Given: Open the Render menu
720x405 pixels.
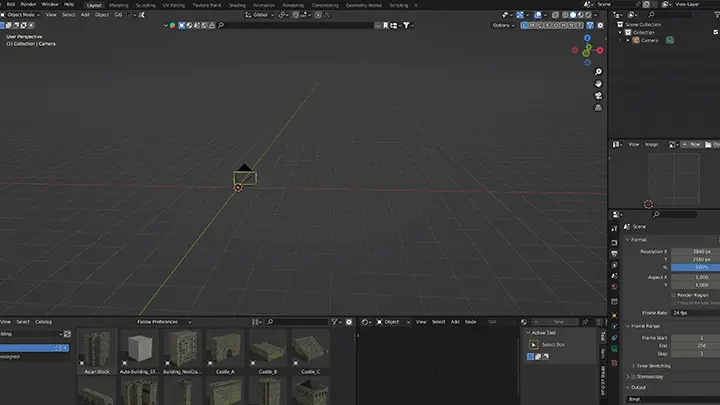Looking at the screenshot, I should click(28, 5).
